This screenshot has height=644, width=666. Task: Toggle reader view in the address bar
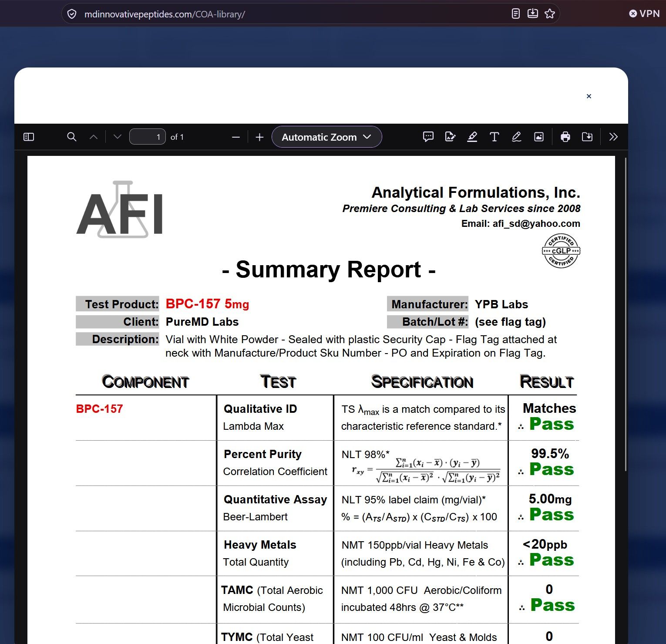516,14
